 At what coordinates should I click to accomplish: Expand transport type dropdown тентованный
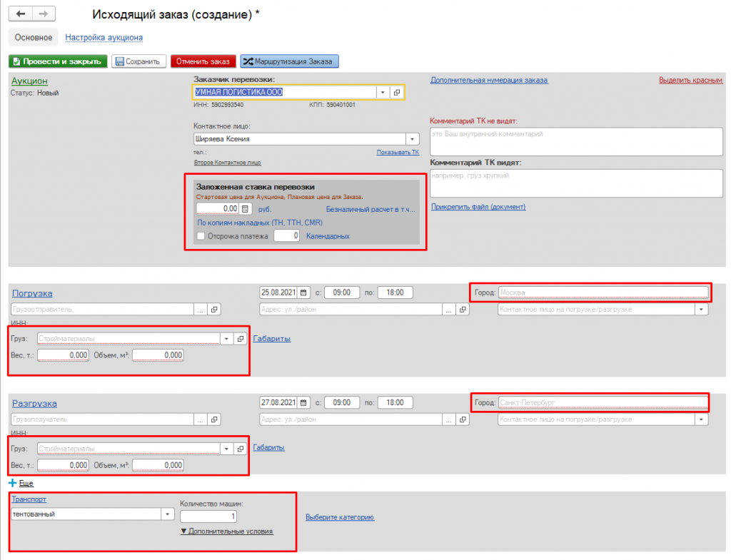tap(167, 514)
